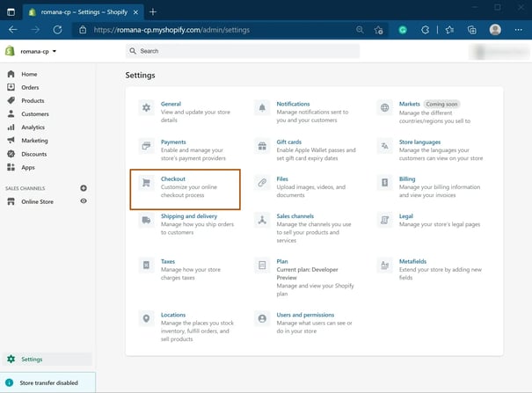Click the Notifications bell icon
This screenshot has width=532, height=393.
coord(262,108)
